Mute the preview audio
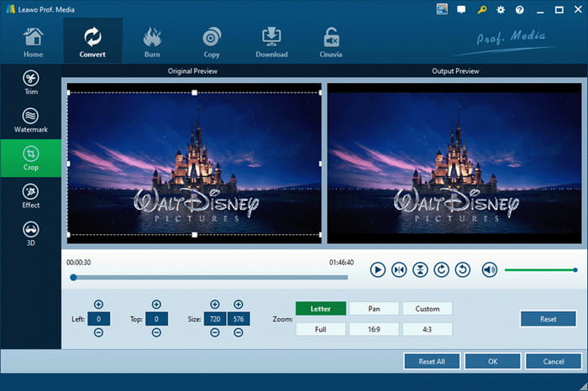This screenshot has width=588, height=391. coord(490,269)
